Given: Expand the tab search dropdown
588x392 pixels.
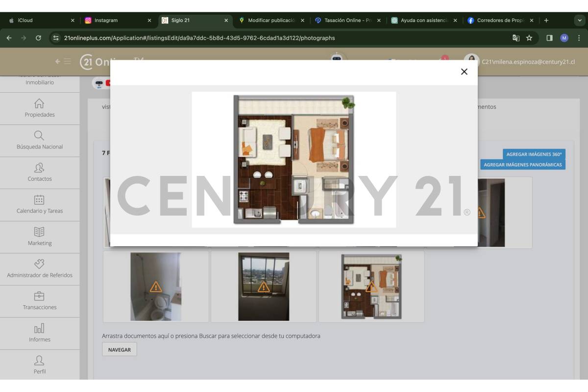Looking at the screenshot, I should tap(579, 21).
